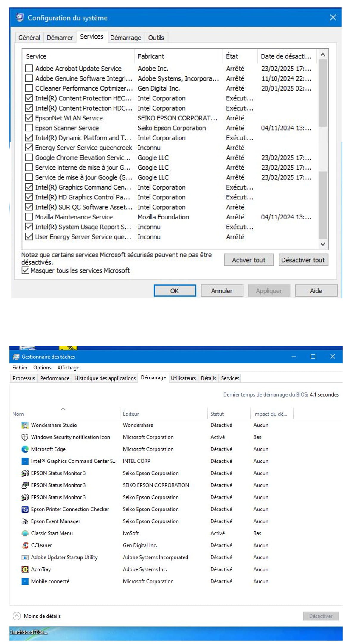The image size is (348, 644).
Task: Click the Gestionnaire des tâches title icon
Action: coord(16,357)
